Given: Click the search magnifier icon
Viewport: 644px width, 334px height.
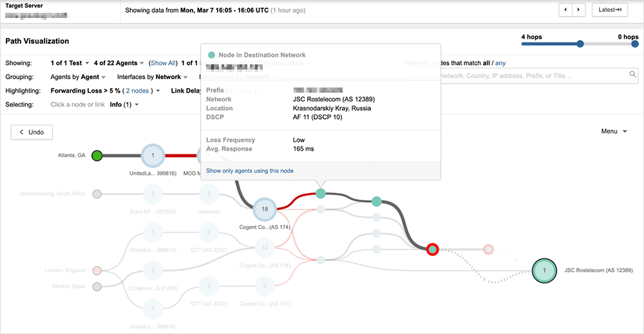Looking at the screenshot, I should point(633,75).
